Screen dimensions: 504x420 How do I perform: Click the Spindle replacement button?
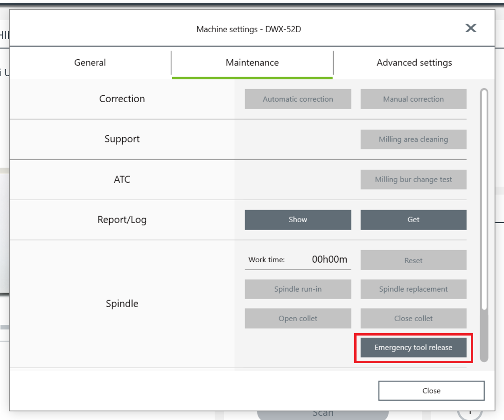(x=413, y=289)
